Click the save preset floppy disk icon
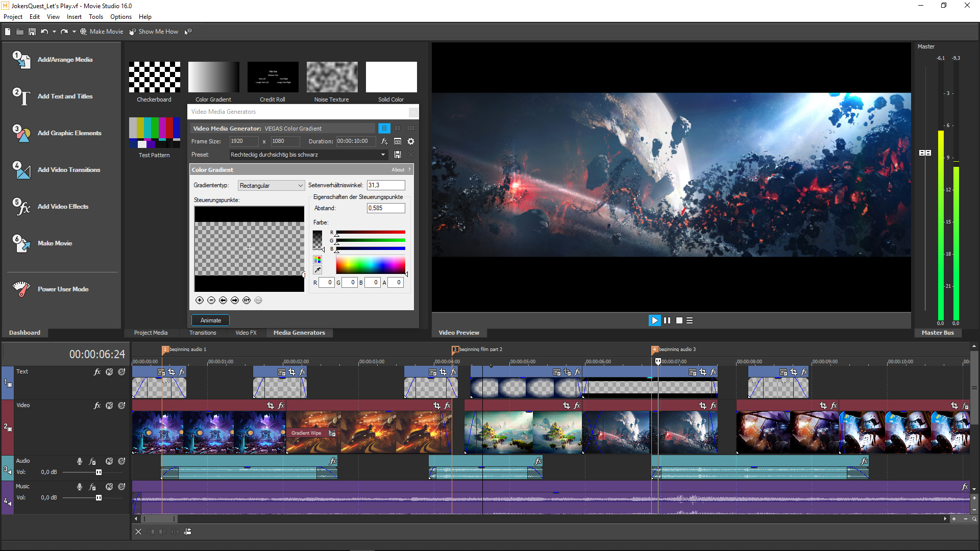The image size is (980, 551). pos(398,155)
